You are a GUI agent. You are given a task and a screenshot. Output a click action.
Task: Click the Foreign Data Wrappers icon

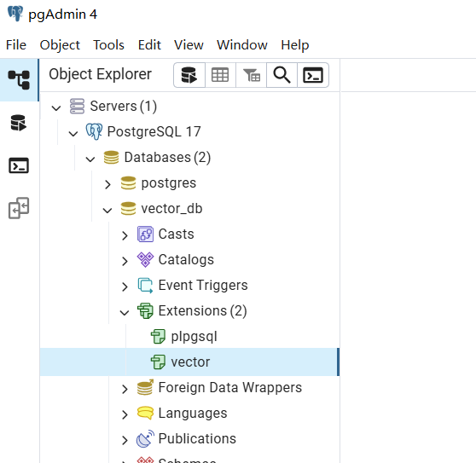tap(145, 387)
